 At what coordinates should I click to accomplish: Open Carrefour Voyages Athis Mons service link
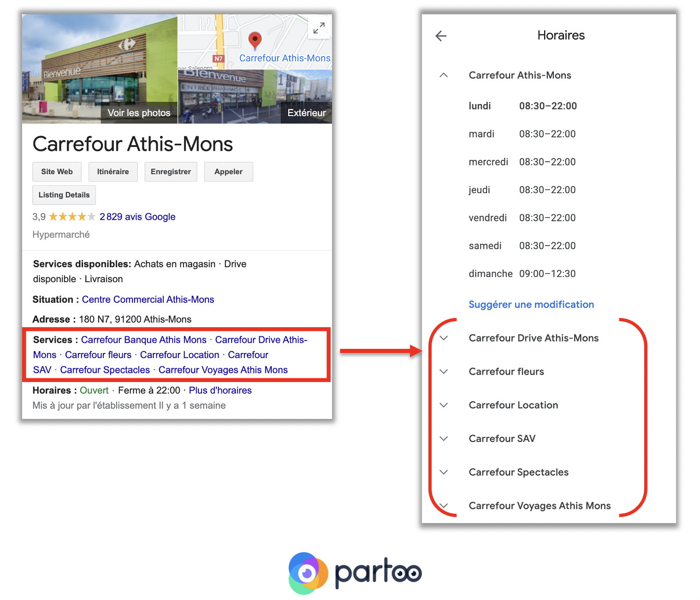click(x=223, y=370)
